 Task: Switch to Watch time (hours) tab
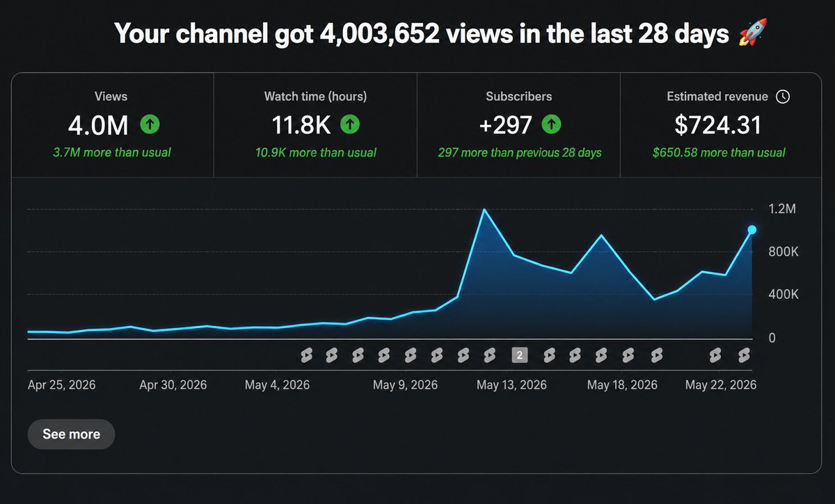(315, 125)
